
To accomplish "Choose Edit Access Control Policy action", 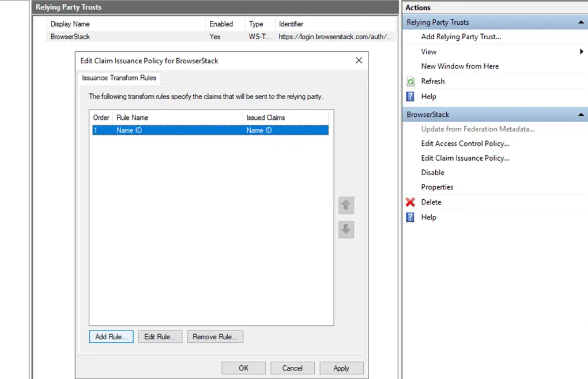I will 465,143.
